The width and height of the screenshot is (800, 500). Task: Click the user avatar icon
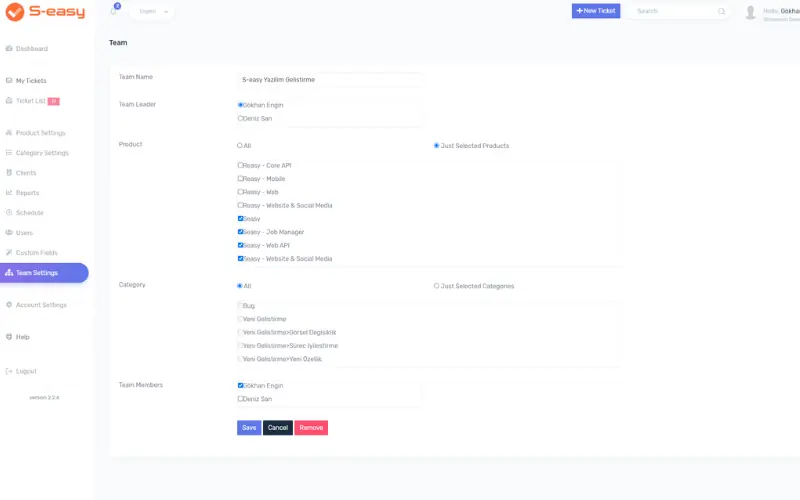click(x=750, y=12)
